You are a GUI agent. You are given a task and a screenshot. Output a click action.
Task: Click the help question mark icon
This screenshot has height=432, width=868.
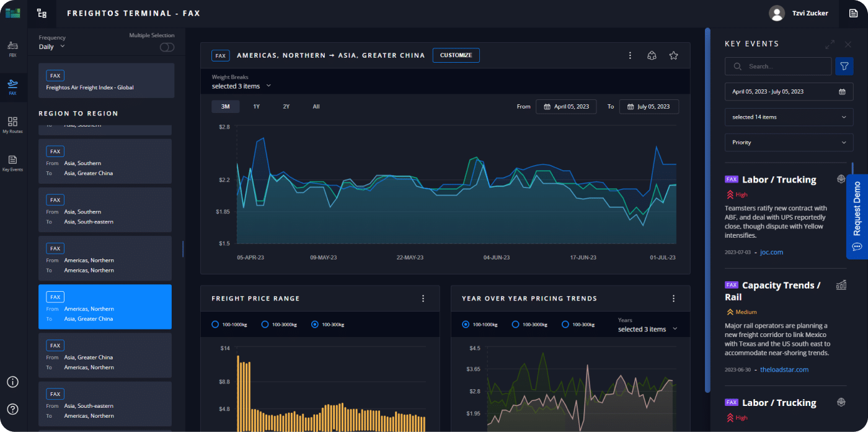[13, 409]
